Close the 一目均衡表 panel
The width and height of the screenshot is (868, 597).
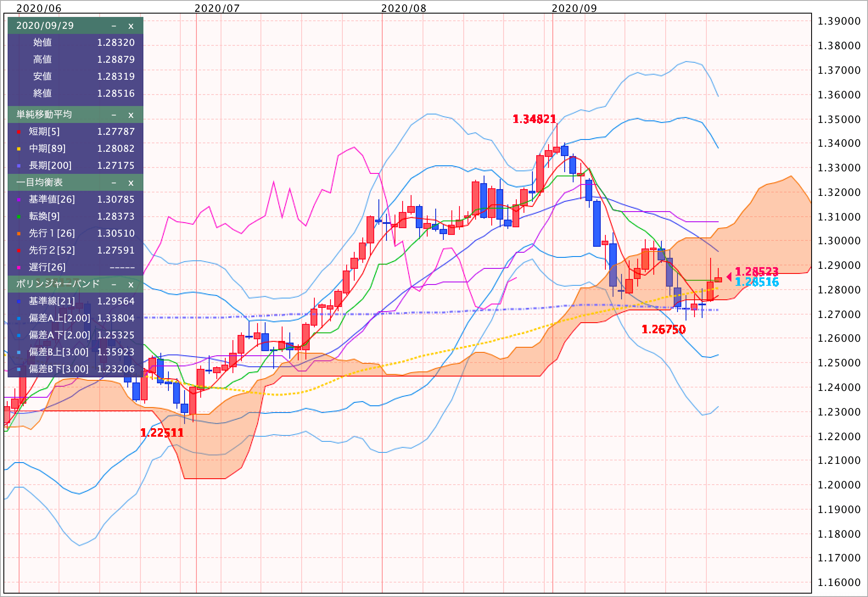tap(131, 183)
